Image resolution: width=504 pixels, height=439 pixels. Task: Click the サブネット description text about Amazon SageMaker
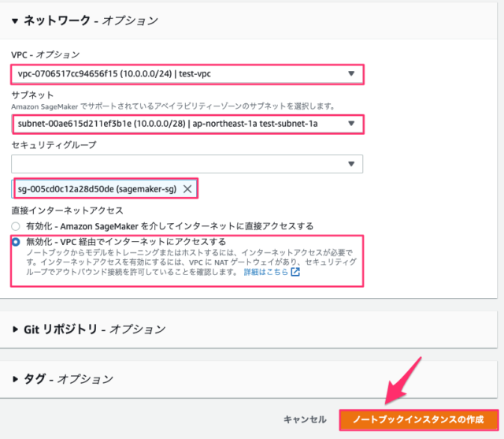[x=173, y=106]
